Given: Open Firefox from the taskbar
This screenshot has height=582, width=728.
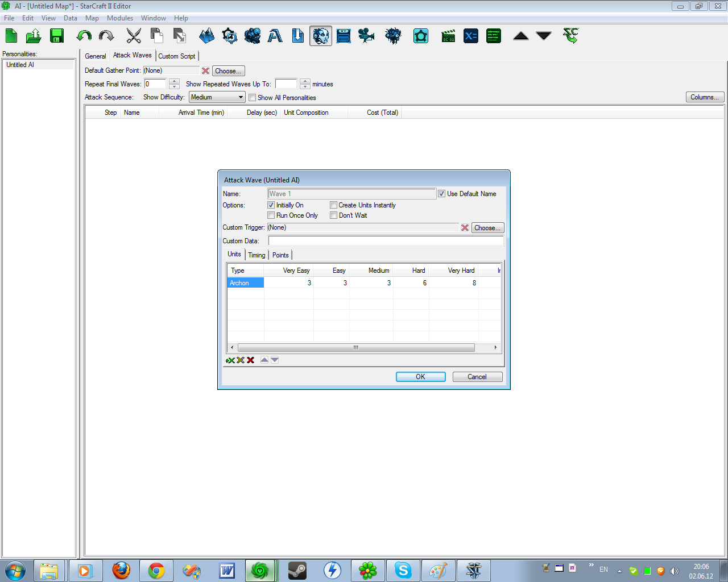Looking at the screenshot, I should tap(121, 570).
